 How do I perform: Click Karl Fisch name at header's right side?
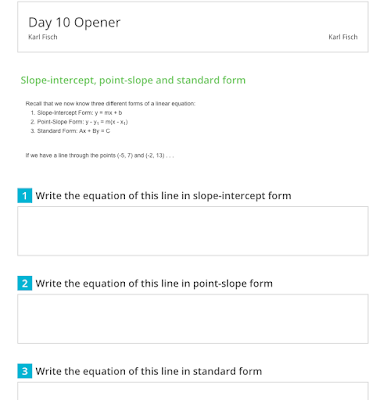(x=343, y=37)
